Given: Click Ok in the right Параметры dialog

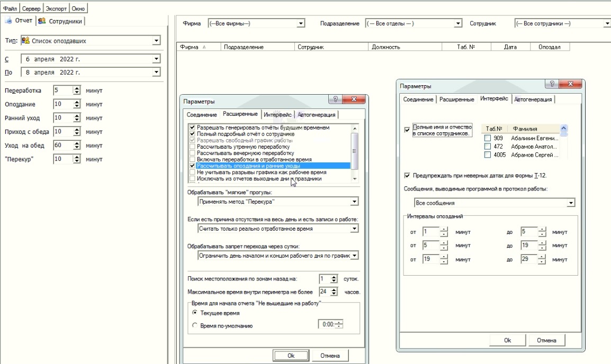Looking at the screenshot, I should point(507,340).
